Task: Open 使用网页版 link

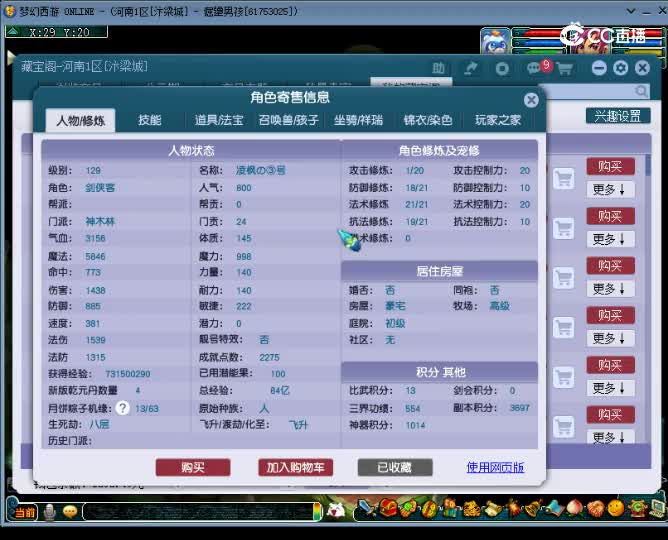Action: [x=495, y=468]
